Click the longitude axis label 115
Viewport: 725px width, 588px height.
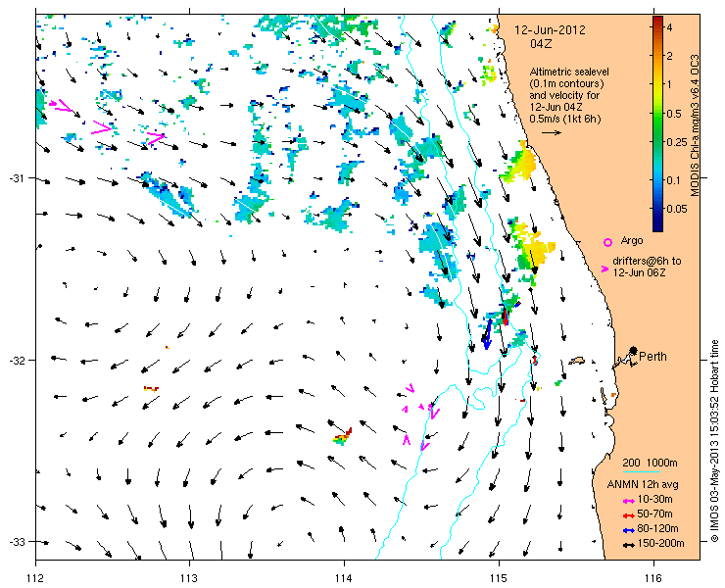(499, 578)
